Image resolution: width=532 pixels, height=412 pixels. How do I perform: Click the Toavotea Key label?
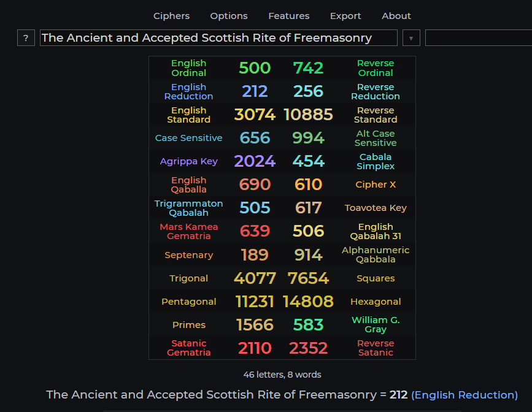coord(376,208)
